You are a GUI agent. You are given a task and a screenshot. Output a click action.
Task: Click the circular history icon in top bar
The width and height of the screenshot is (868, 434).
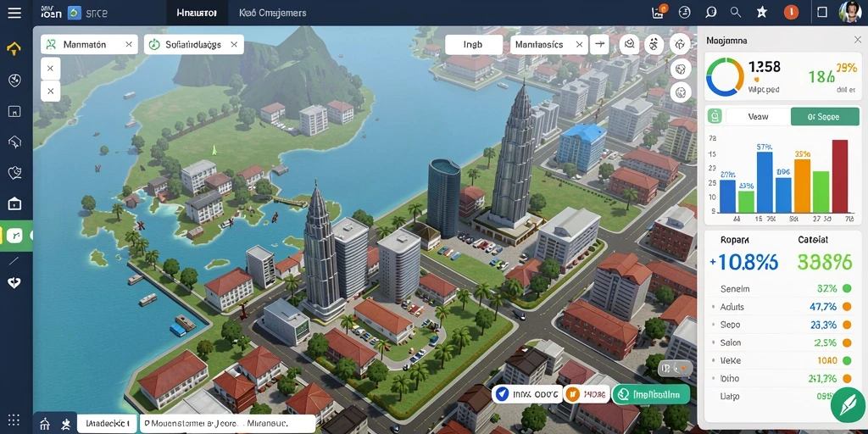(x=685, y=12)
